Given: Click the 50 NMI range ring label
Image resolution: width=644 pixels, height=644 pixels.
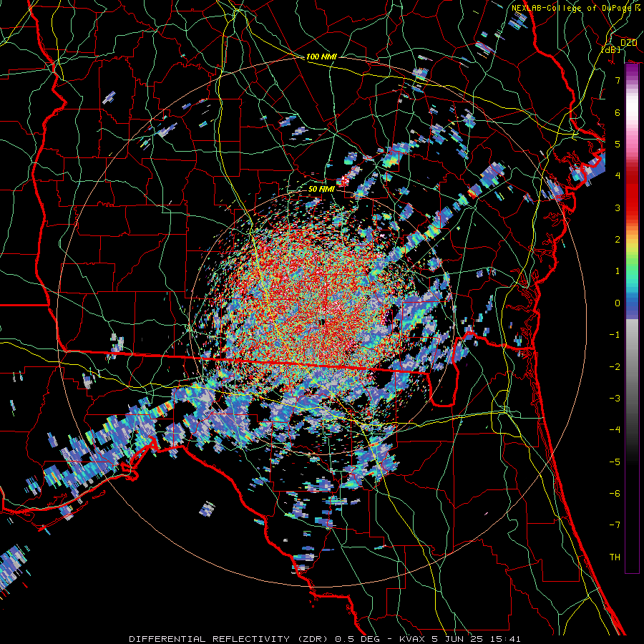Looking at the screenshot, I should pyautogui.click(x=321, y=190).
